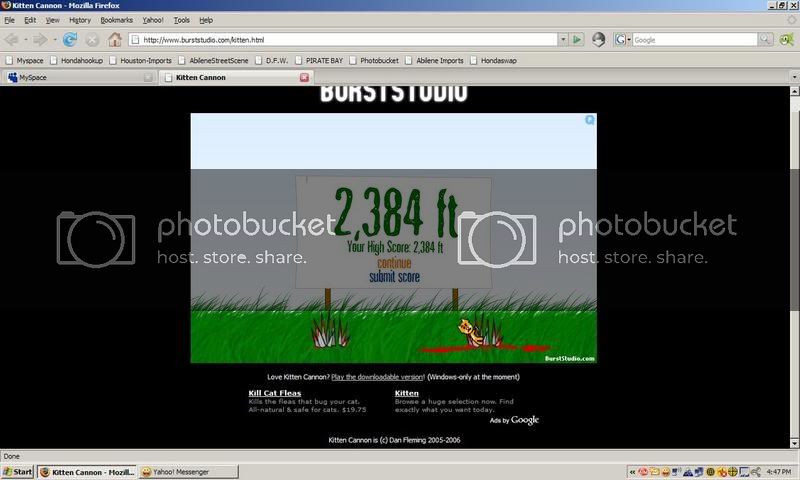The width and height of the screenshot is (800, 480).
Task: Open the History menu
Action: coord(80,20)
